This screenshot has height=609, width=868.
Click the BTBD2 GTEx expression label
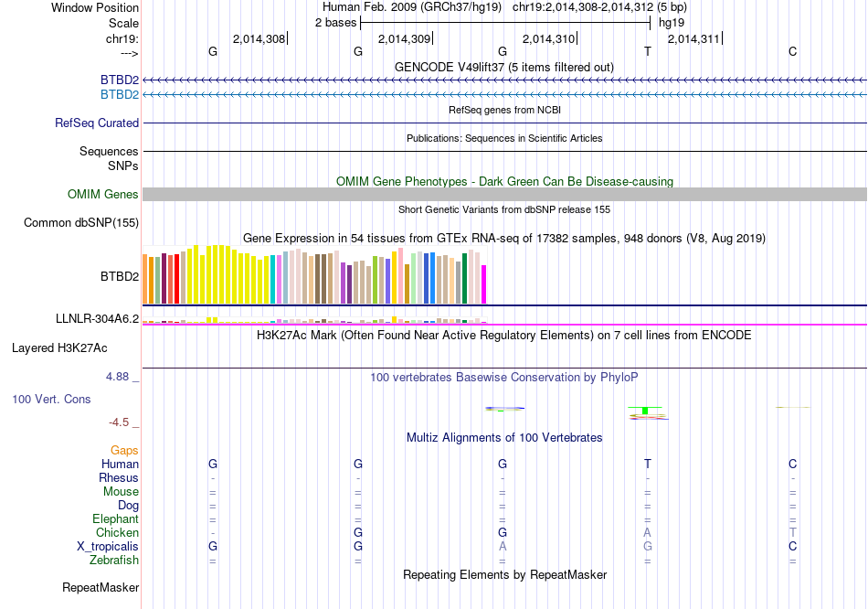click(x=120, y=276)
